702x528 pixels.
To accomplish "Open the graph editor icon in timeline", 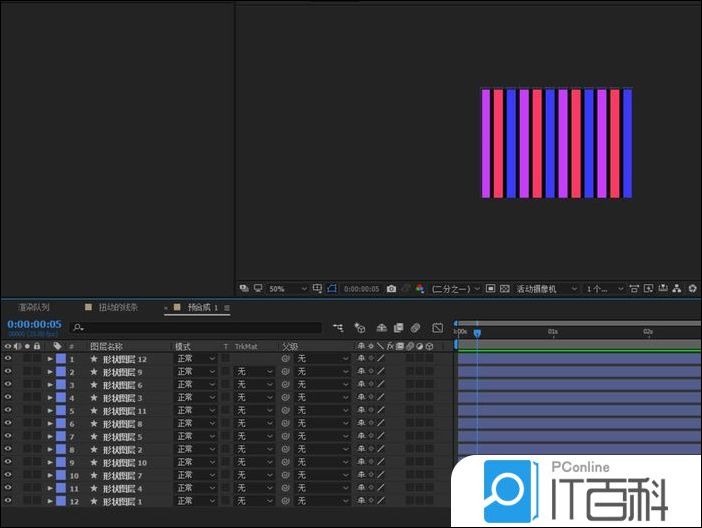I will pyautogui.click(x=437, y=327).
